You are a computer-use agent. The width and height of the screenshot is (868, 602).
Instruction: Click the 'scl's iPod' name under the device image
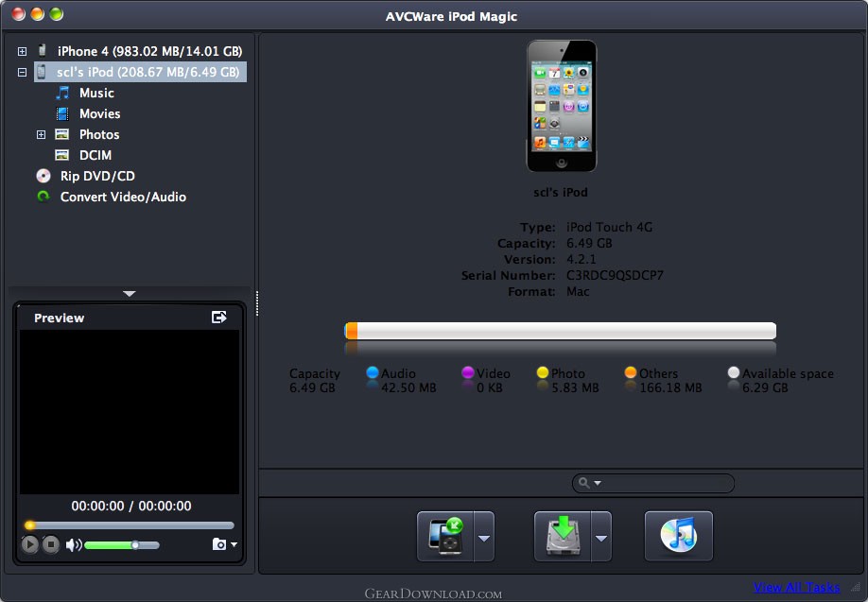(560, 193)
